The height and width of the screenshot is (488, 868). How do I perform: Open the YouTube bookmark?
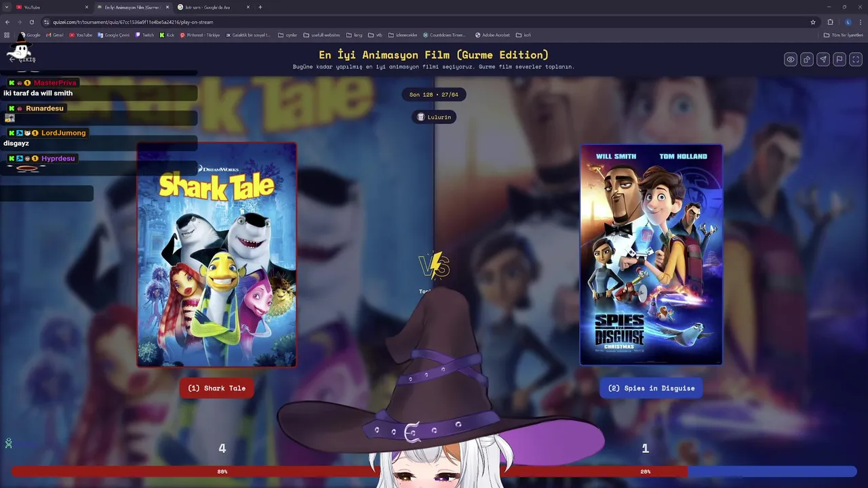coord(81,35)
